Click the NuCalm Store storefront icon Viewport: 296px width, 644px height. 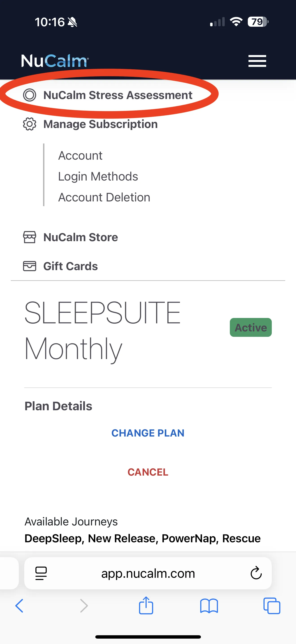pos(30,237)
